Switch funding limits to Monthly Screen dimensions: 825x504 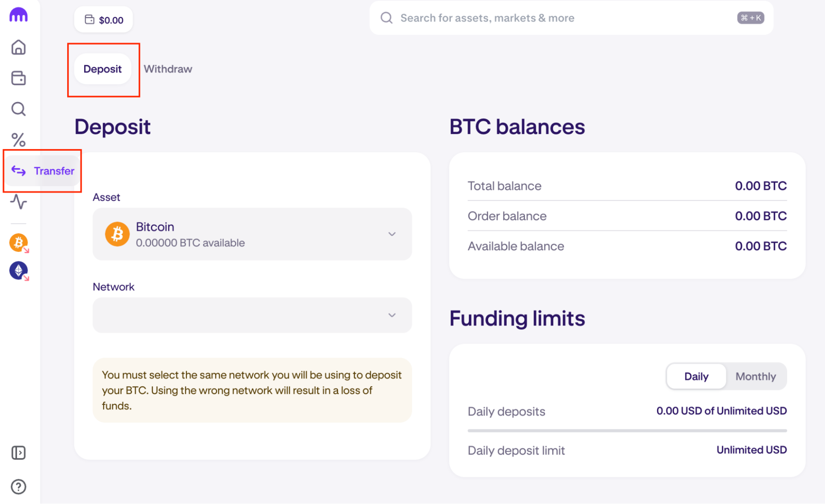pos(756,376)
